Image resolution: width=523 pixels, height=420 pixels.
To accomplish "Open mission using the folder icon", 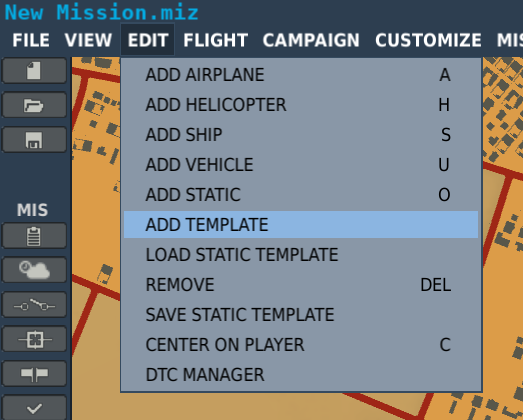I will click(x=34, y=105).
